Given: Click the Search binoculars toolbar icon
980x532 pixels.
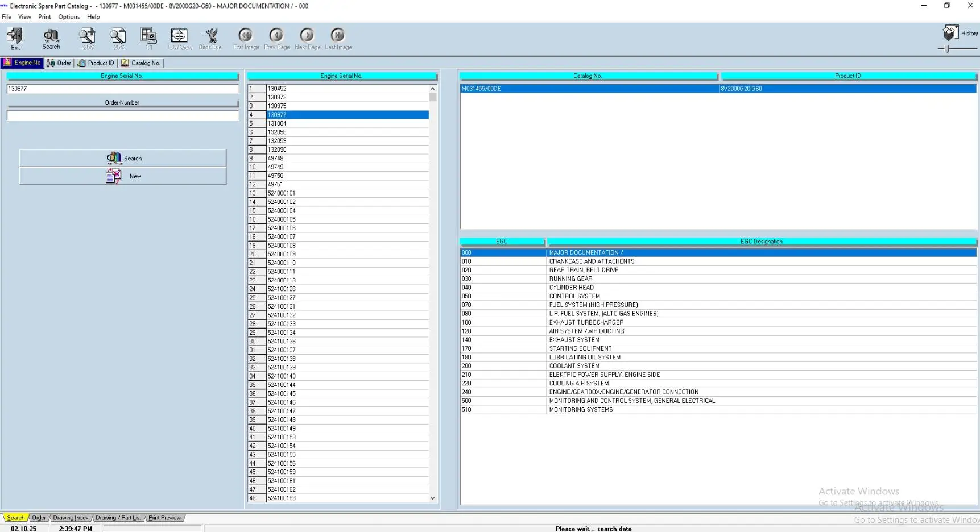Looking at the screenshot, I should tap(51, 38).
